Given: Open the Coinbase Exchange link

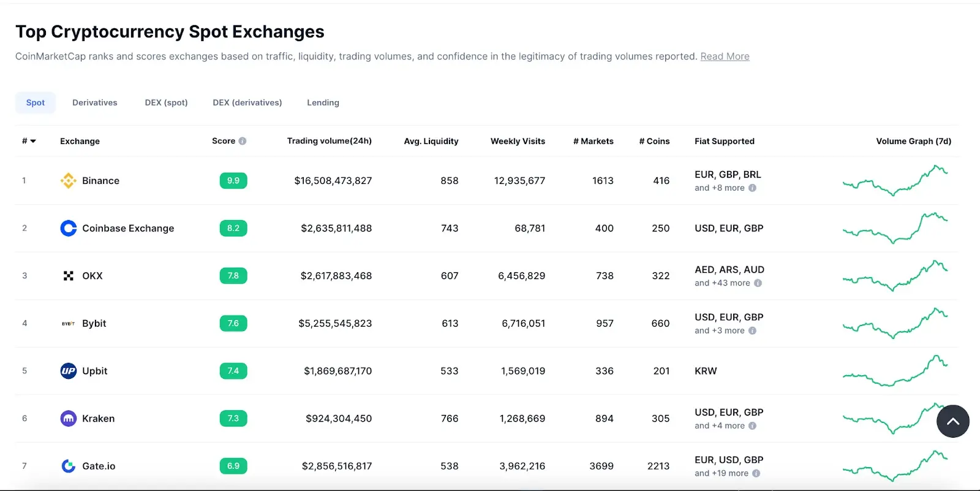Looking at the screenshot, I should [128, 228].
